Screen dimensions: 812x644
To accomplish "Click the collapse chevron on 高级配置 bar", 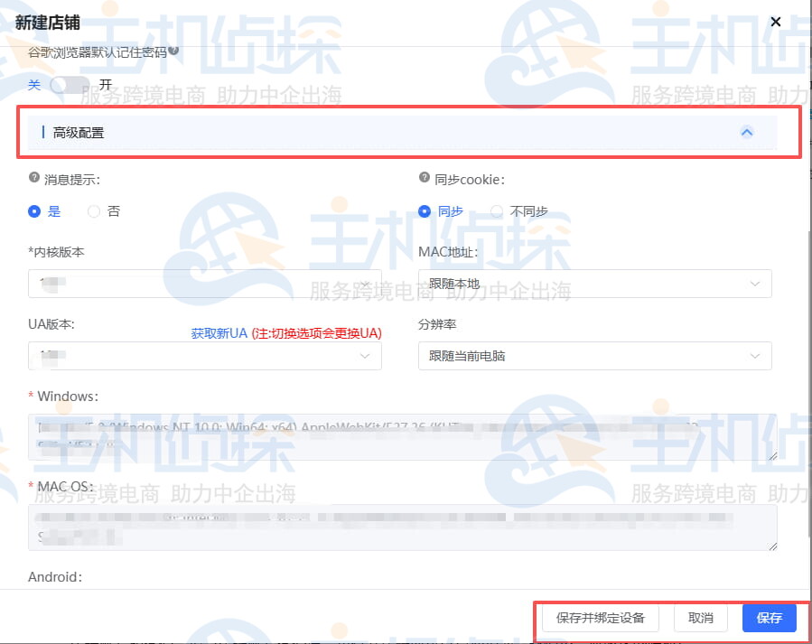I will pos(747,132).
